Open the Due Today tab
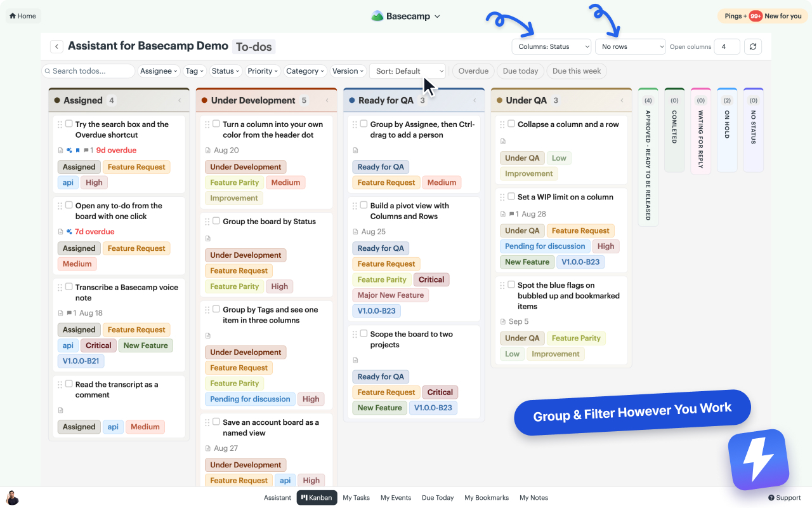The image size is (812, 508). [438, 498]
